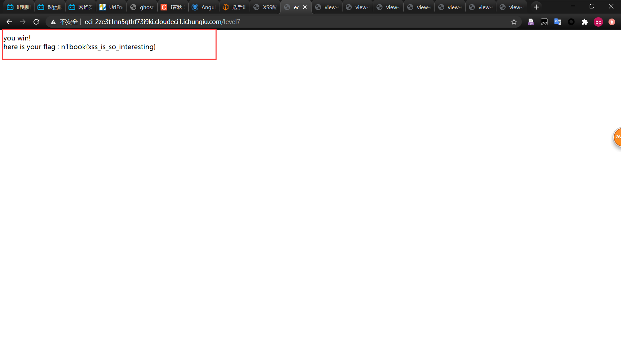Reload the current page
The height and width of the screenshot is (364, 621).
(x=36, y=22)
